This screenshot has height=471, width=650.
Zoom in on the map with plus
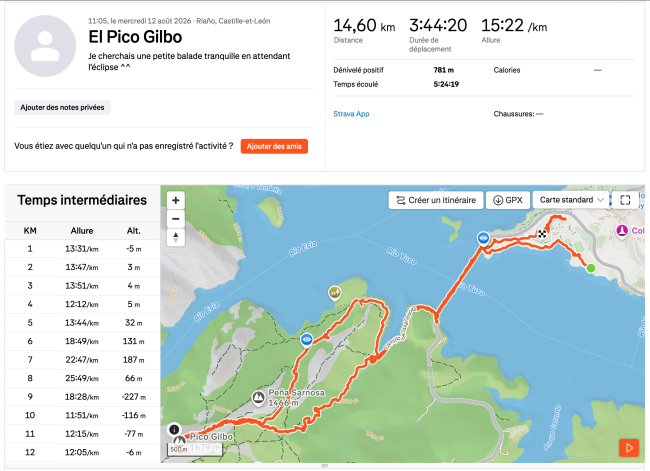click(x=176, y=200)
